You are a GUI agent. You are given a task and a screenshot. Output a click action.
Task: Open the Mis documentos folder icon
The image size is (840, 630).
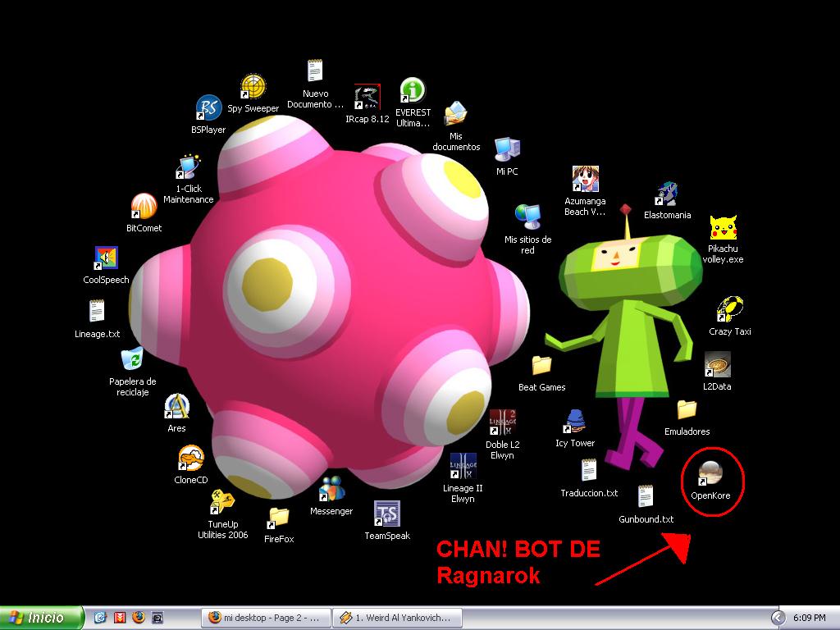(x=456, y=114)
